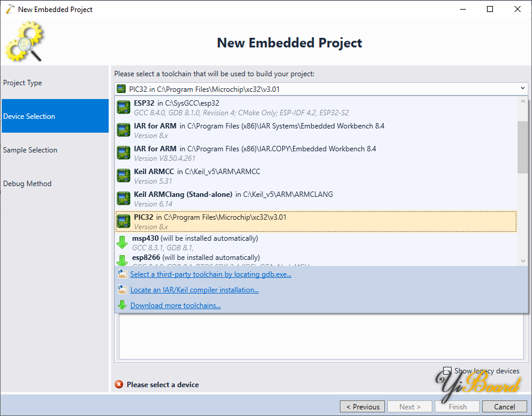Click the esp8266 green download arrow
Screen dimensions: 532x416
point(122,261)
